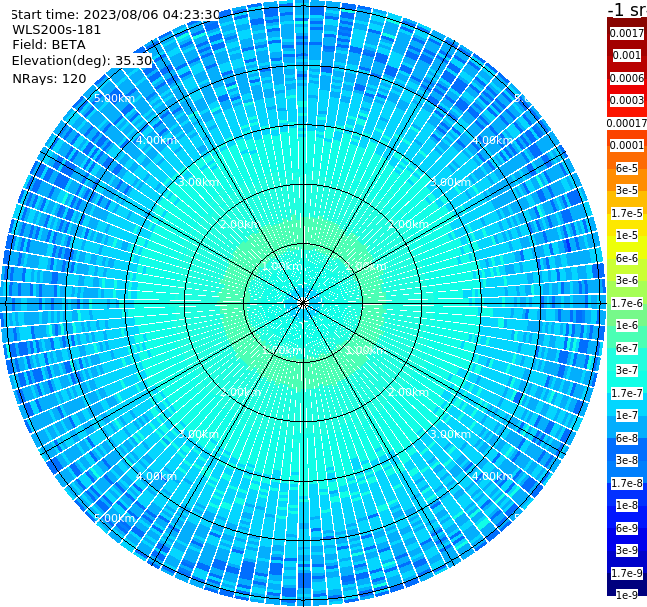Image resolution: width=647 pixels, height=607 pixels.
Task: Click the 1.7e-8 colorbar tick label
Action: (x=627, y=483)
